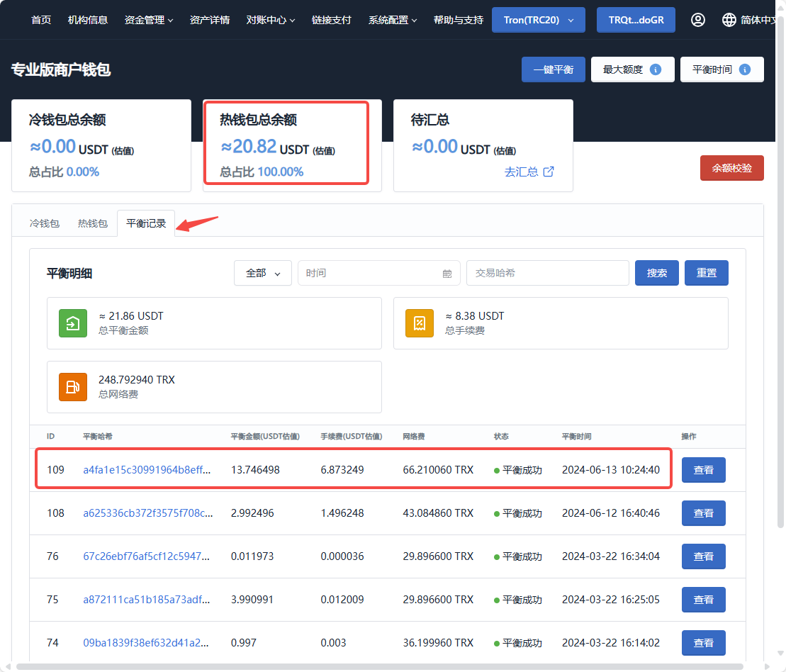Open the user account profile icon
786x672 pixels.
coord(698,20)
